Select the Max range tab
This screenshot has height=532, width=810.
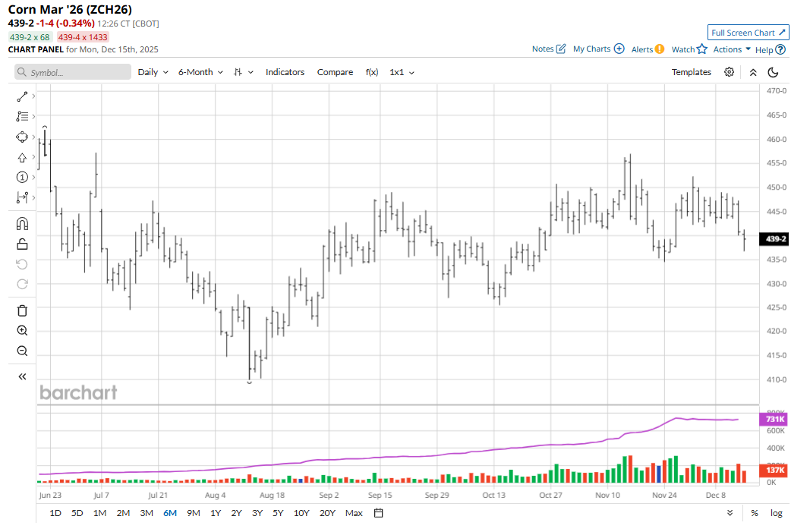pyautogui.click(x=354, y=513)
